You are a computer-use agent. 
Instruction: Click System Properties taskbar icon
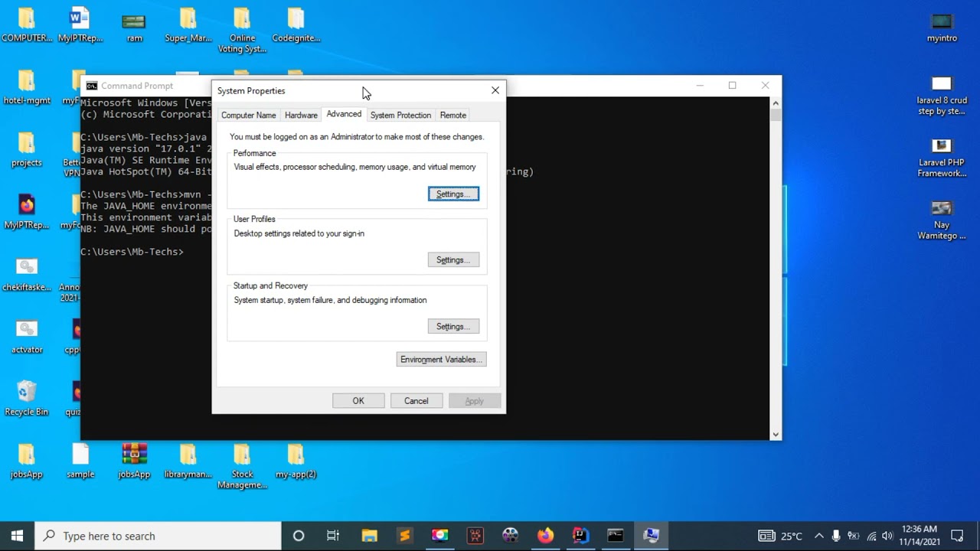652,536
